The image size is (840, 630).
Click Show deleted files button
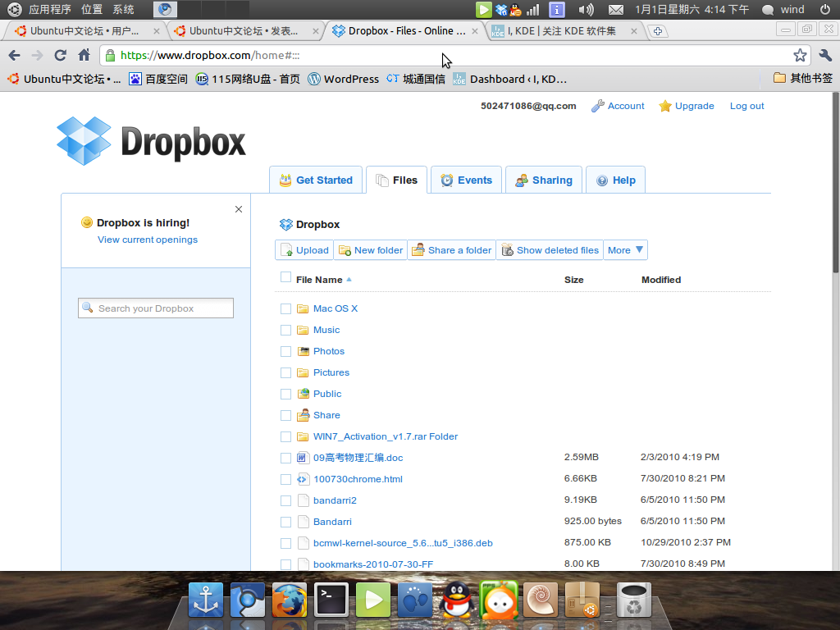[550, 250]
